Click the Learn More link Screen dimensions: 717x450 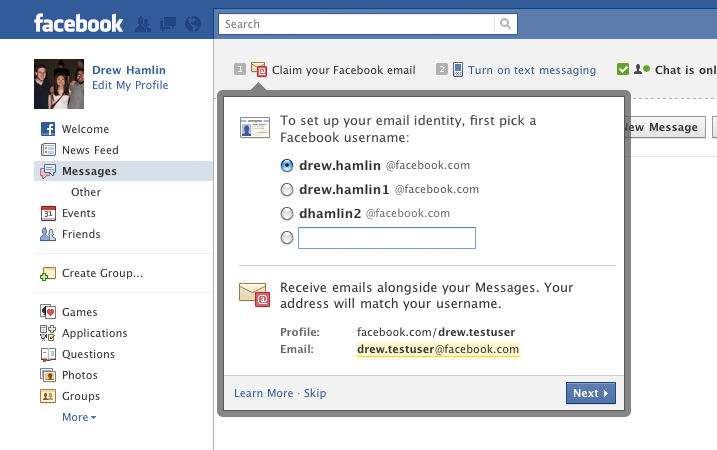[263, 393]
